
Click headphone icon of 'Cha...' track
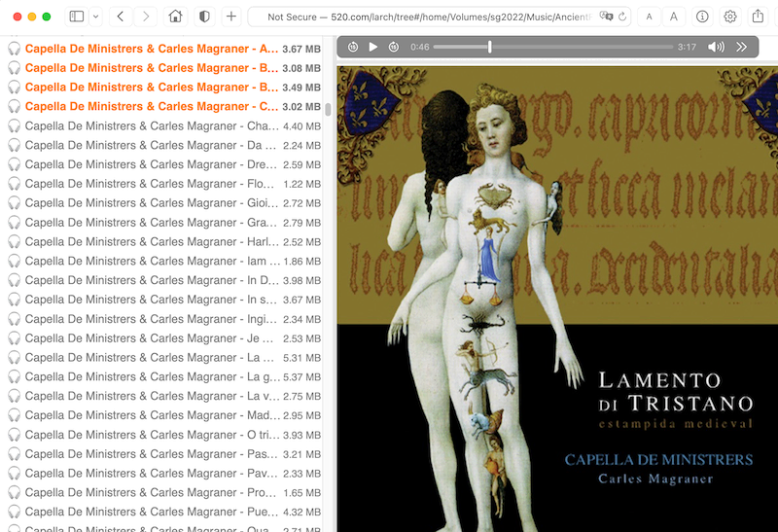(15, 126)
